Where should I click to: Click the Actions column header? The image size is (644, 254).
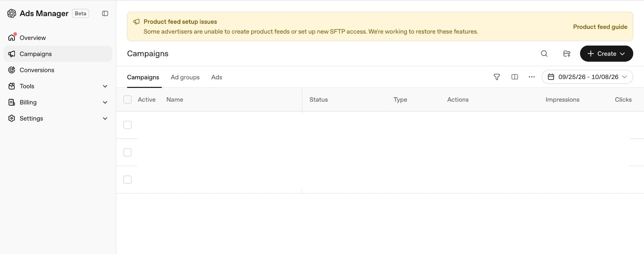click(458, 100)
